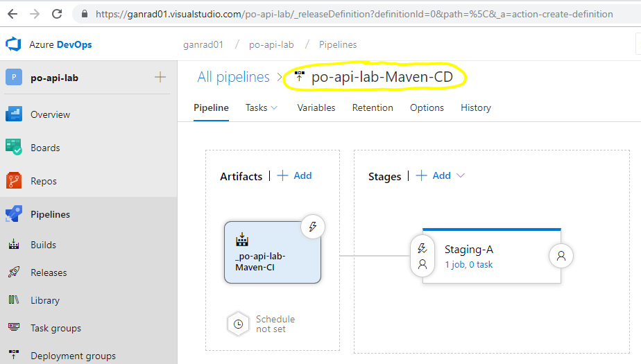Switch to the Variables tab
The height and width of the screenshot is (364, 641).
click(316, 108)
